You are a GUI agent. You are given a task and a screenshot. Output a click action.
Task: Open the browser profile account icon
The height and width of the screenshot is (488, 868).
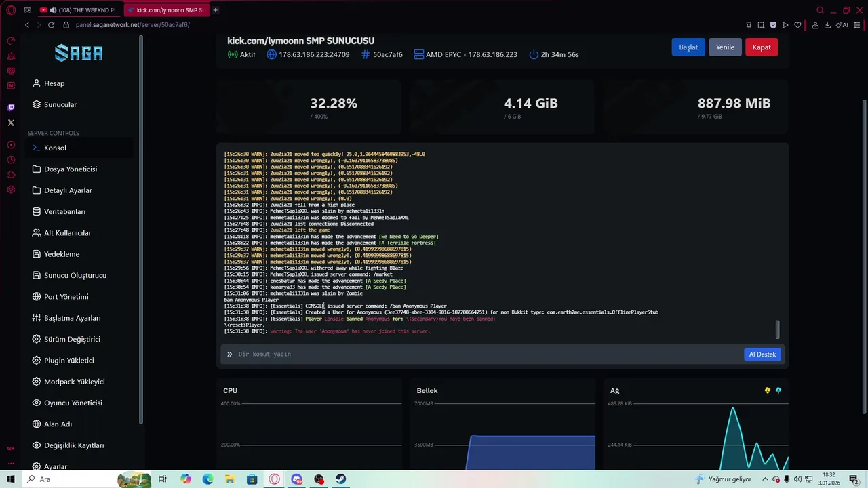pyautogui.click(x=816, y=25)
